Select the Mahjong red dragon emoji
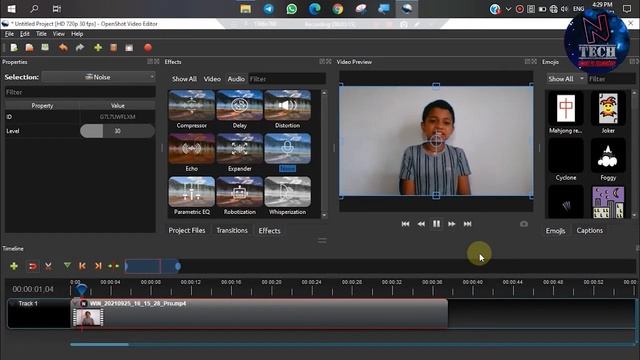Image resolution: width=640 pixels, height=360 pixels. coord(566,112)
